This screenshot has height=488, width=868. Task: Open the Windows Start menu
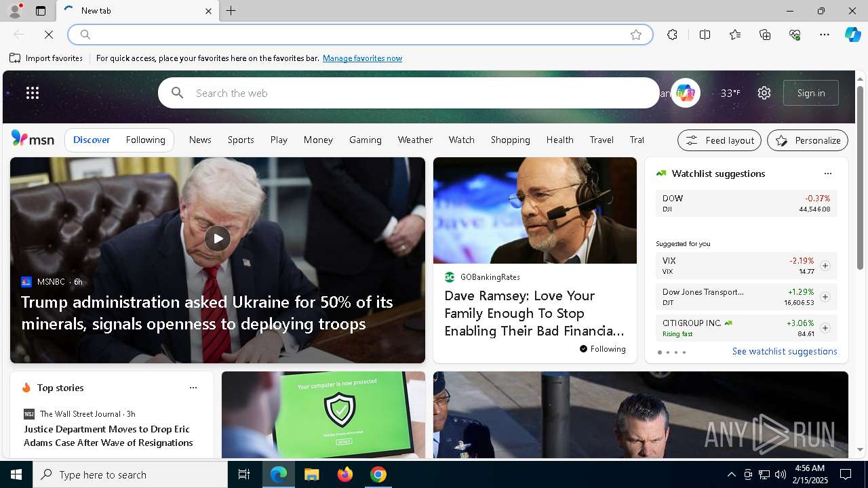[16, 474]
